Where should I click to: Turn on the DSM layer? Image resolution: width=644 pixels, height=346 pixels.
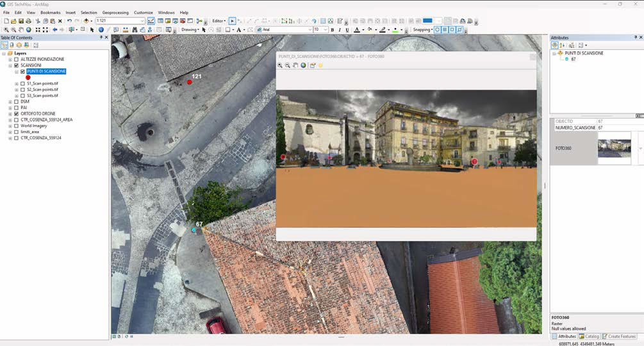point(17,101)
